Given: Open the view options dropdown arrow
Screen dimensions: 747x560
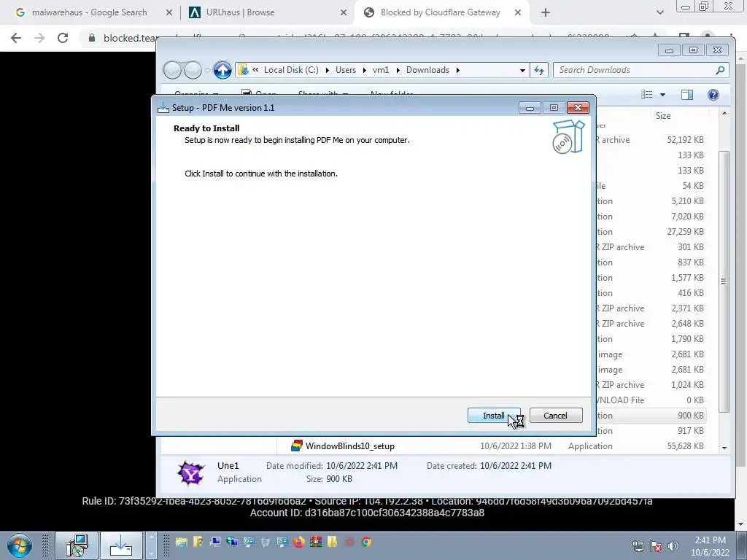Looking at the screenshot, I should pos(662,95).
